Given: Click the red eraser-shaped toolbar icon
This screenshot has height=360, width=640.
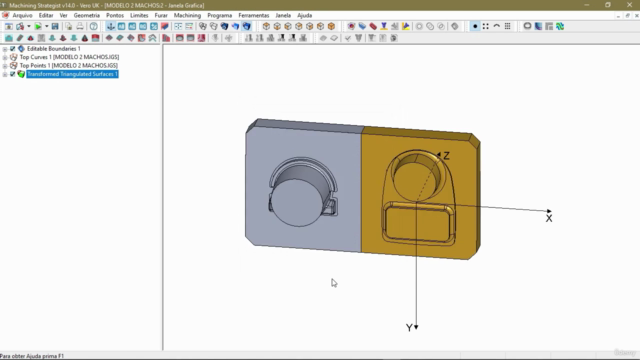Looking at the screenshot, I should pos(373,27).
